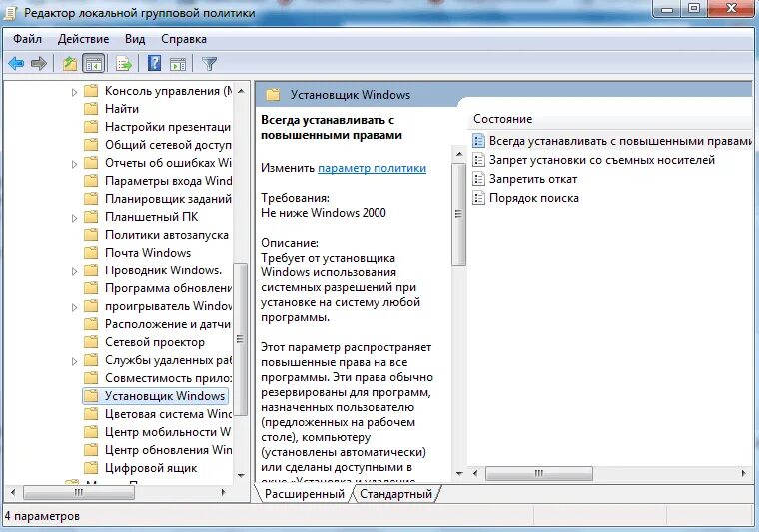759x532 pixels.
Task: Expand the Консоль управления tree node
Action: coord(74,92)
